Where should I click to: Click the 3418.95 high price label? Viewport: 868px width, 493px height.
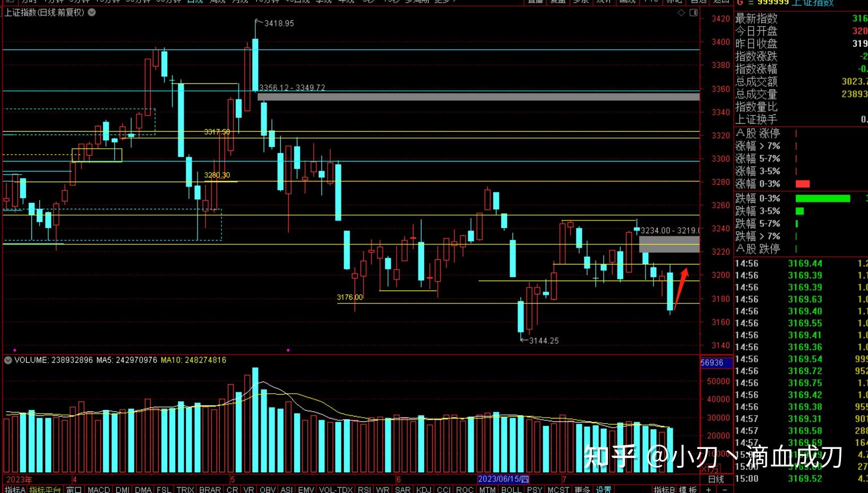pyautogui.click(x=279, y=23)
